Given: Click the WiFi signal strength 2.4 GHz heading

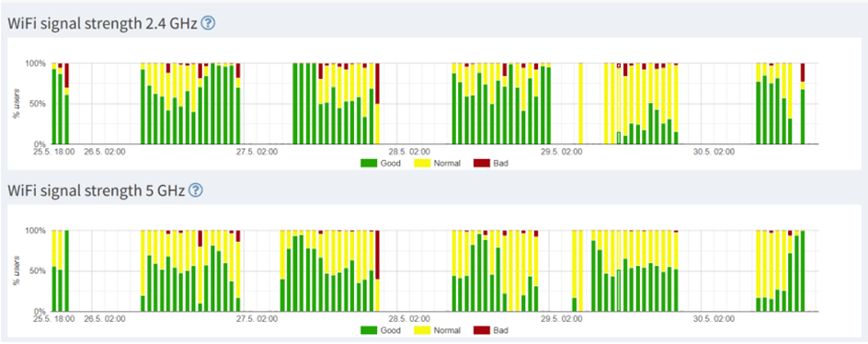Looking at the screenshot, I should 102,24.
